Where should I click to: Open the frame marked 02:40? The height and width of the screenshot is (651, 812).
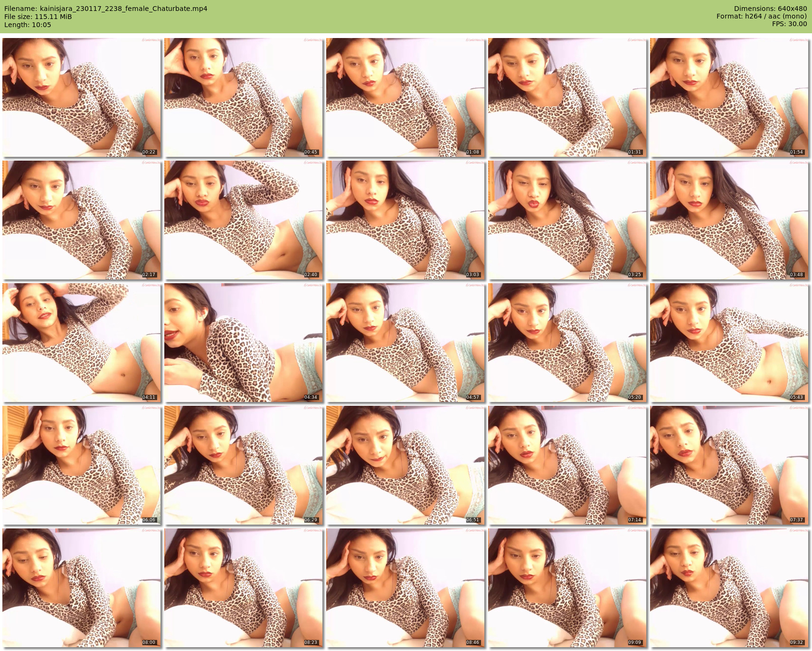click(x=244, y=220)
